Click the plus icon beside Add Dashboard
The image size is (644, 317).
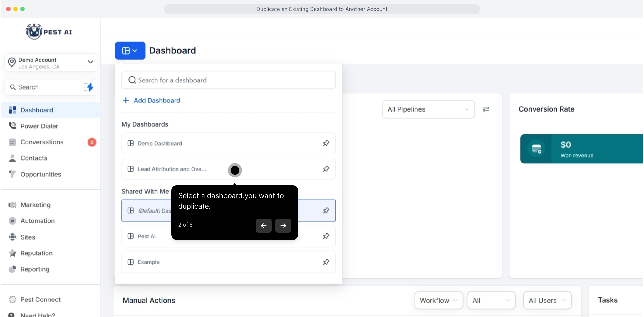pyautogui.click(x=126, y=100)
